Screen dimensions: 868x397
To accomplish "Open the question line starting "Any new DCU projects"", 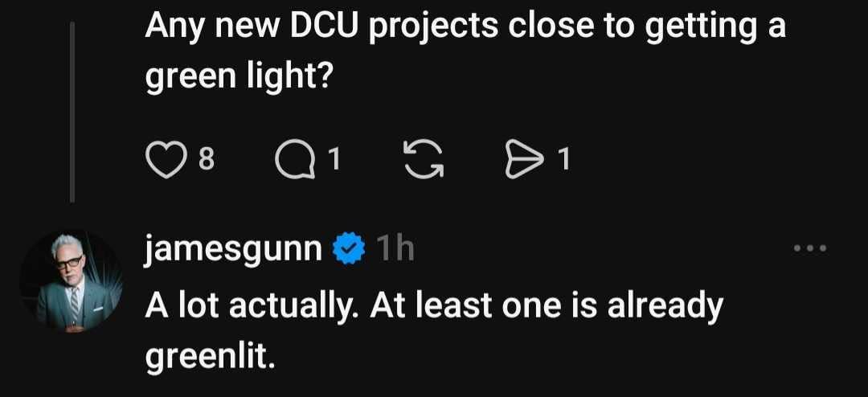I will click(465, 28).
